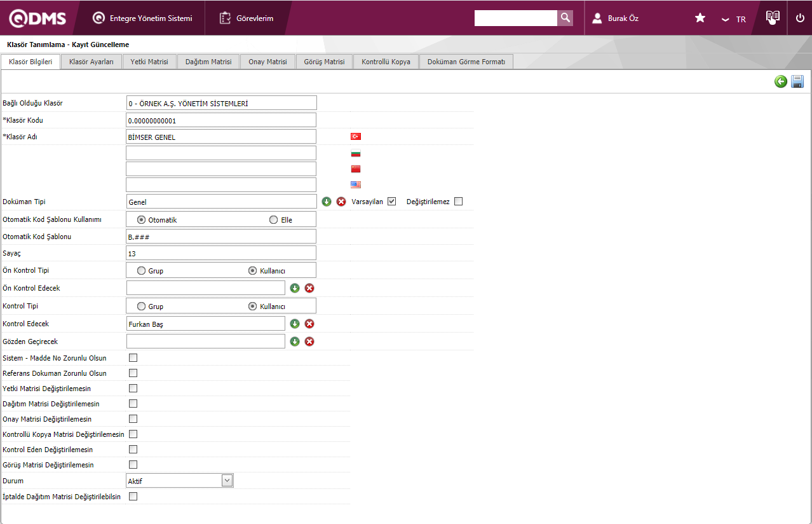Clear Kontrol Edecek with red X
This screenshot has width=812, height=524.
[x=309, y=324]
